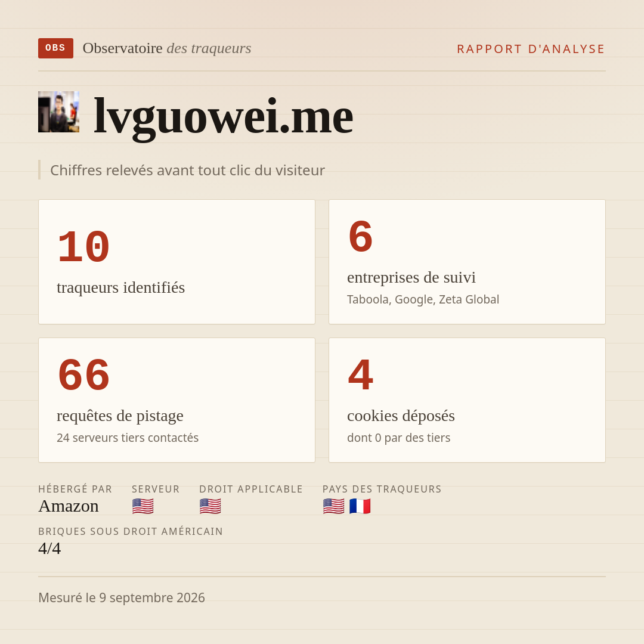Click the 4/4 bricks value
Screen dimensions: 644x644
(49, 549)
